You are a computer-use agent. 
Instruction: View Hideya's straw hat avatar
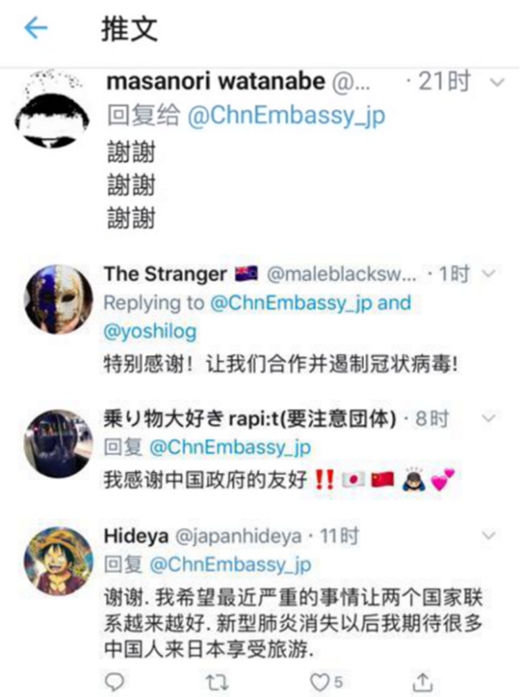(58, 561)
